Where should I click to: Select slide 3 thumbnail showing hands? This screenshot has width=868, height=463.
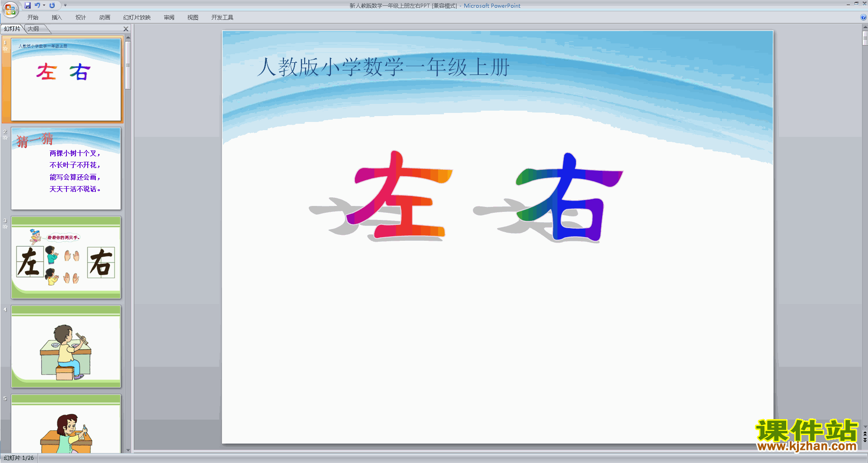(x=66, y=257)
